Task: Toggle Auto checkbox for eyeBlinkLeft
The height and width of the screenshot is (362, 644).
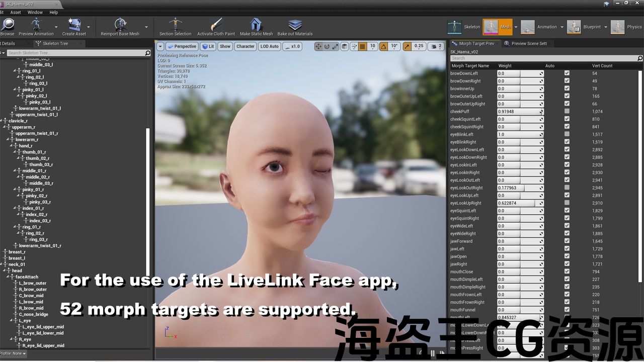Action: point(567,135)
